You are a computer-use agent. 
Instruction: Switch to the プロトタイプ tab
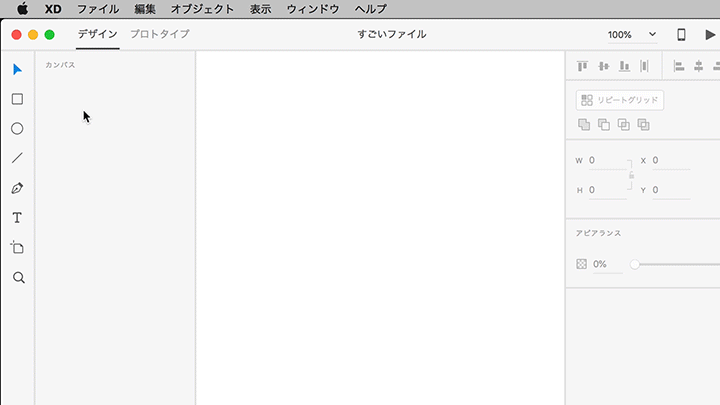coord(160,34)
